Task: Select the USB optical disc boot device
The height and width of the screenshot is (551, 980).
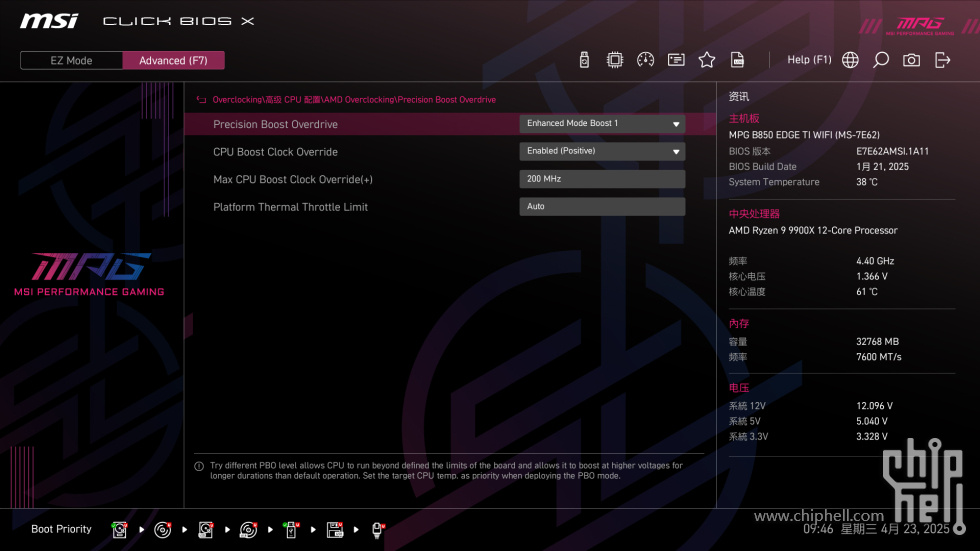Action: pyautogui.click(x=248, y=530)
